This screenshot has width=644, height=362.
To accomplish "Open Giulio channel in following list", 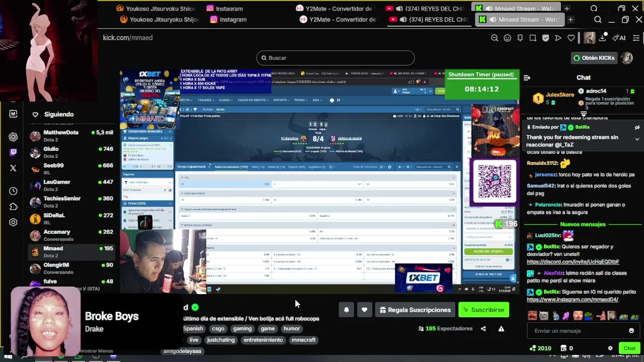I will (x=71, y=152).
